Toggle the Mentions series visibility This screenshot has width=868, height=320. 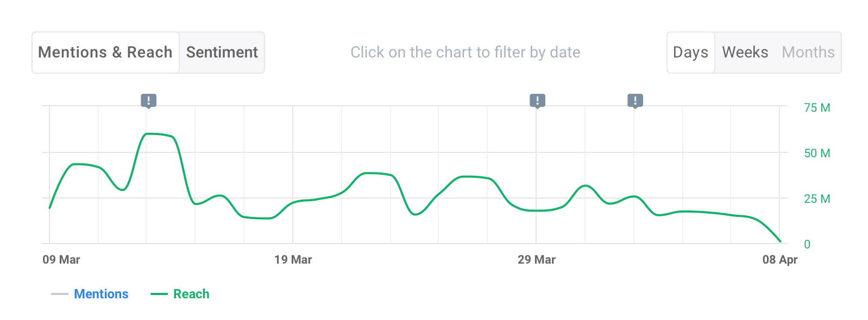point(101,293)
